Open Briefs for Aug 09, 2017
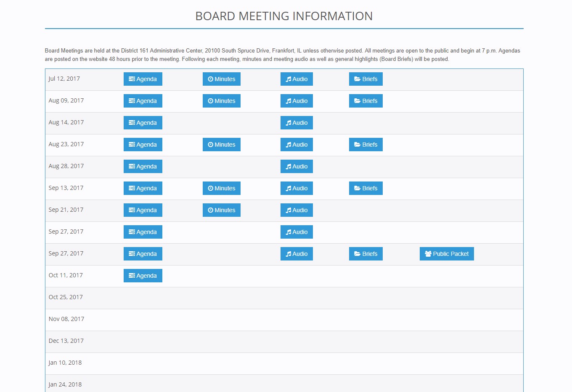 (365, 101)
